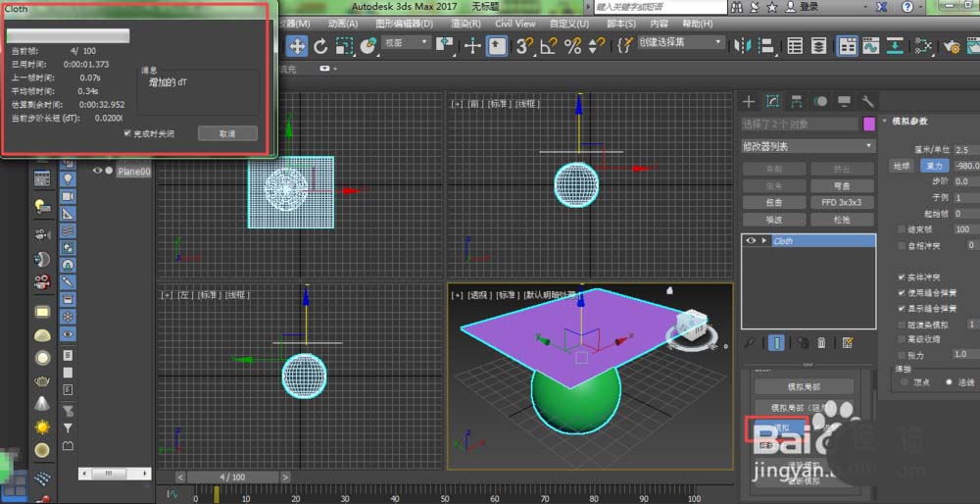
Task: Select the Rotate tool
Action: point(320,46)
